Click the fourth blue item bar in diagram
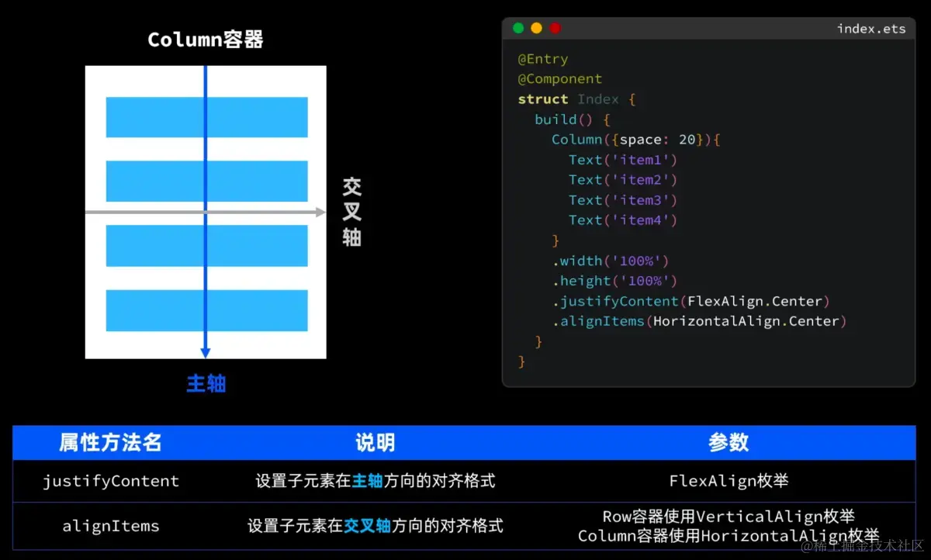 point(206,310)
